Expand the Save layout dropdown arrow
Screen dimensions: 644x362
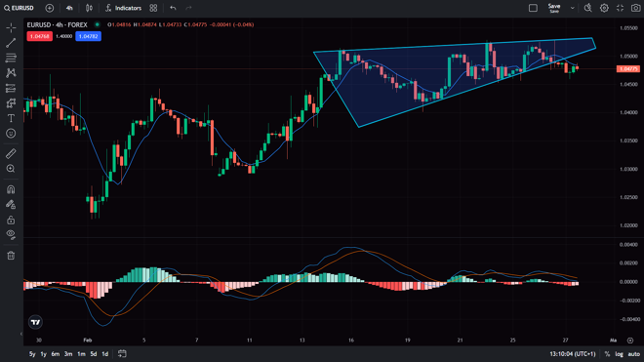click(x=572, y=8)
